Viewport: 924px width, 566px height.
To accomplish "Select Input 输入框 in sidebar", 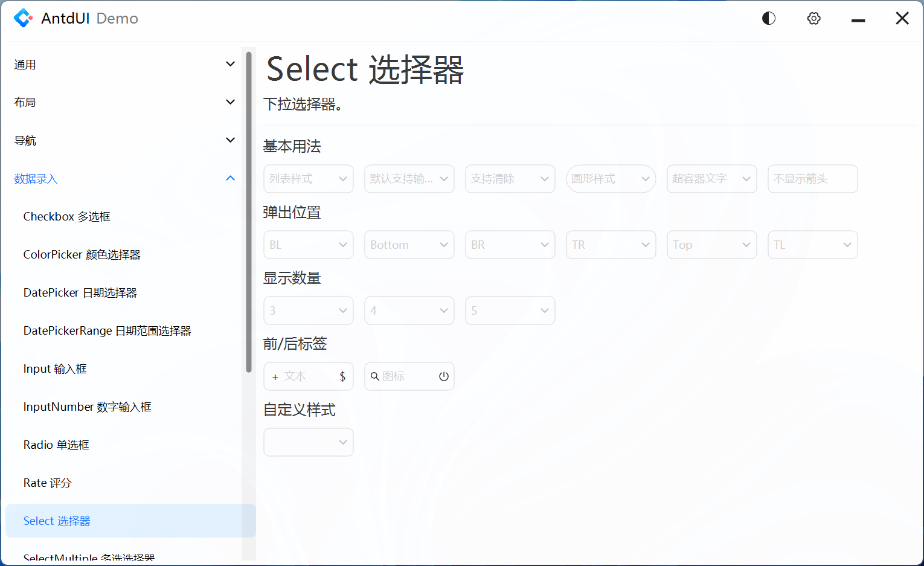I will coord(55,368).
